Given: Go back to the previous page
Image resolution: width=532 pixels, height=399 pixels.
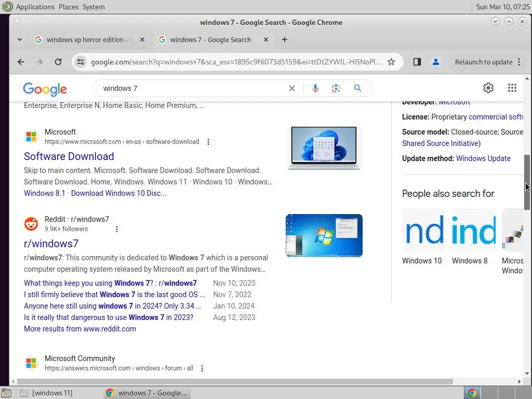Looking at the screenshot, I should (21, 62).
